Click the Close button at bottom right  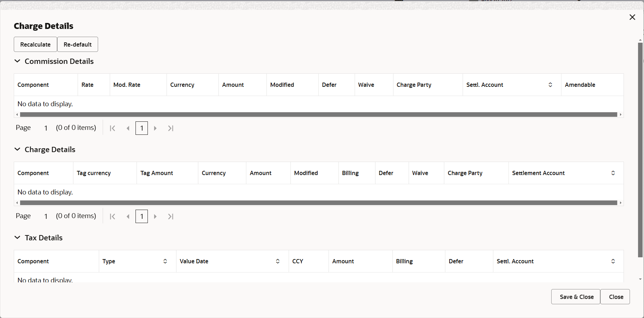[x=615, y=296]
